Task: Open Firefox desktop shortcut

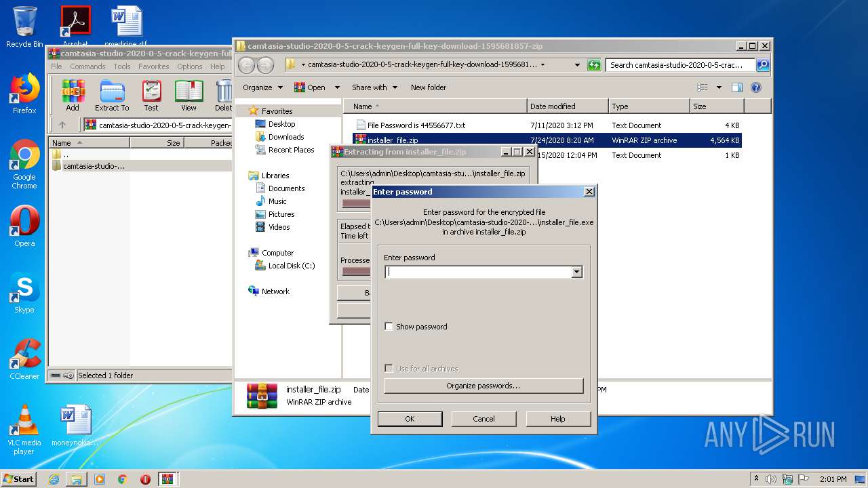Action: pos(24,94)
